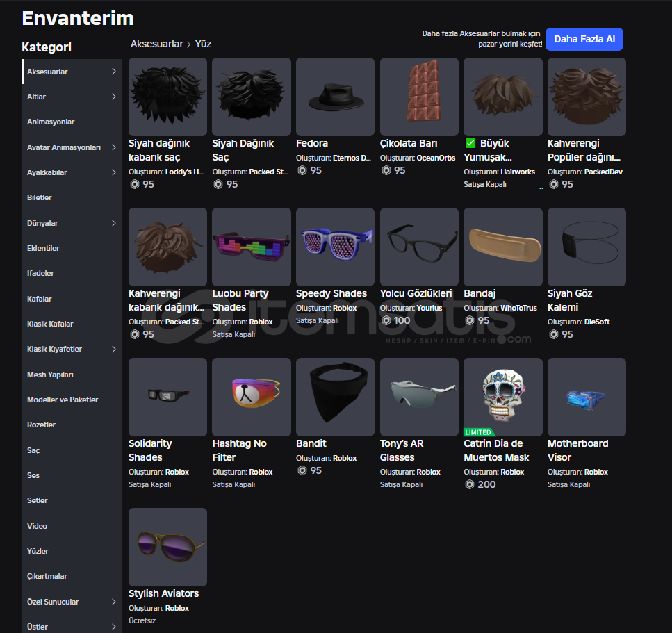Open creator link DieSoft
This screenshot has height=633, width=672.
point(597,322)
